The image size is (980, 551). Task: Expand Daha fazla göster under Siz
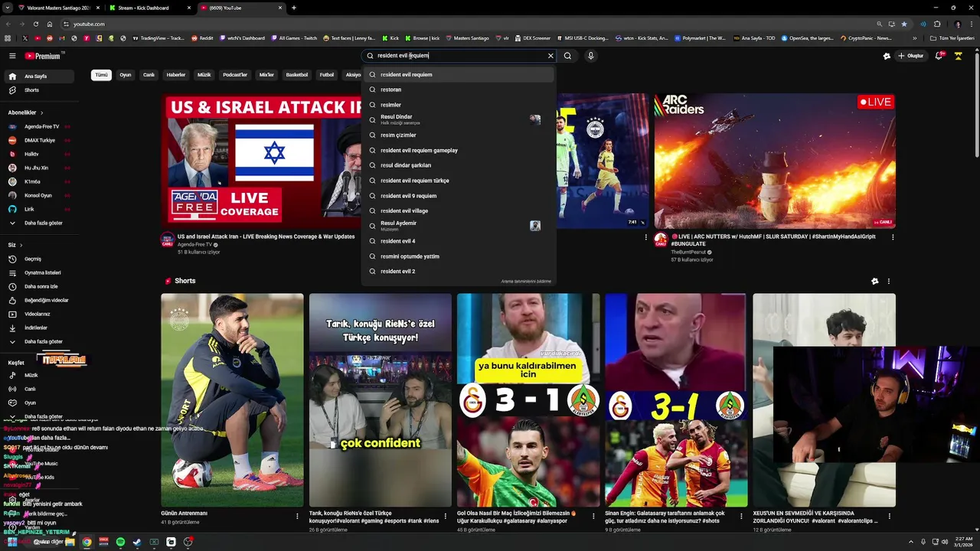39,341
